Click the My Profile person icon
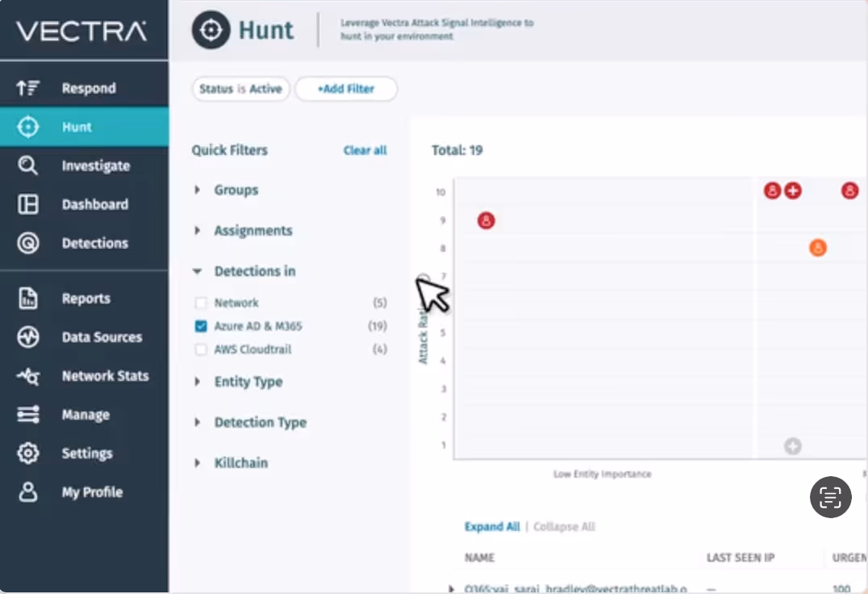868x594 pixels. [27, 492]
